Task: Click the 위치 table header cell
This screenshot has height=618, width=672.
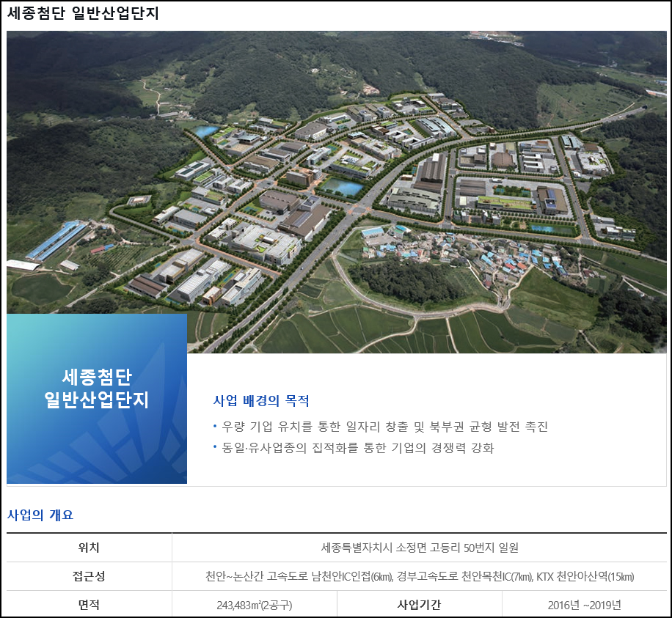Action: pos(89,548)
